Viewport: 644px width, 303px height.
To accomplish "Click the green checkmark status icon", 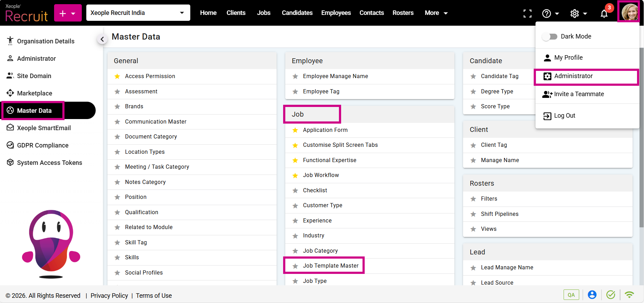I will coord(610,295).
